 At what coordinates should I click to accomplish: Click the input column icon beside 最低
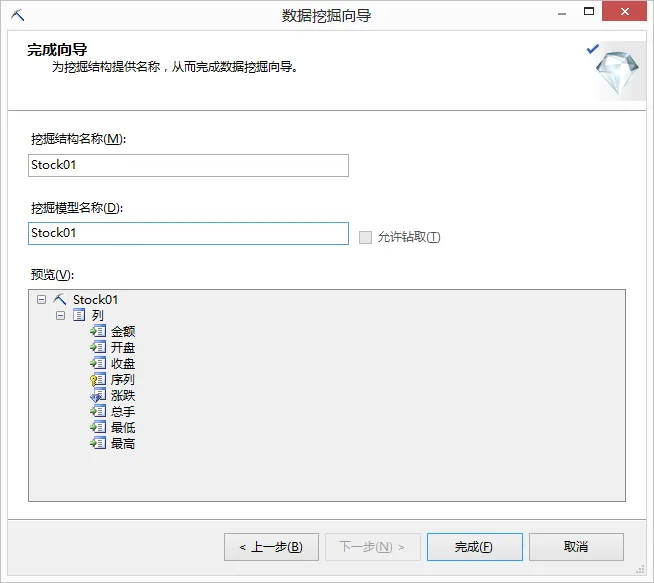[x=98, y=427]
